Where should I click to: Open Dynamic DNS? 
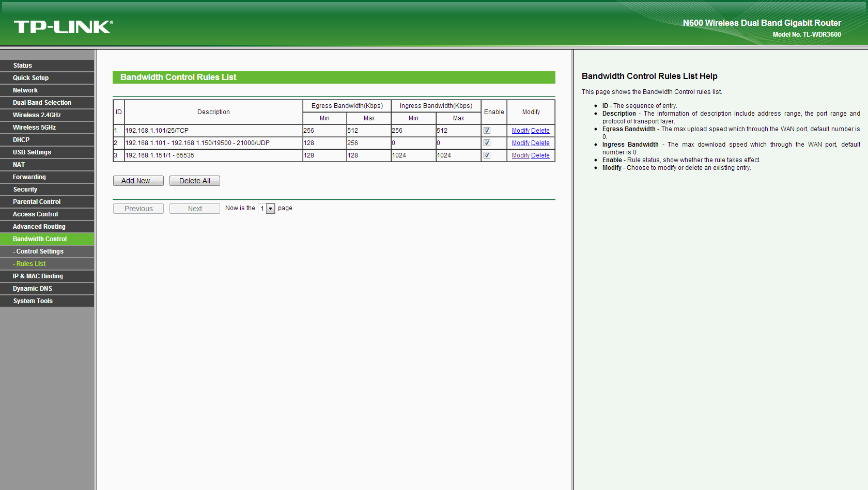point(47,289)
